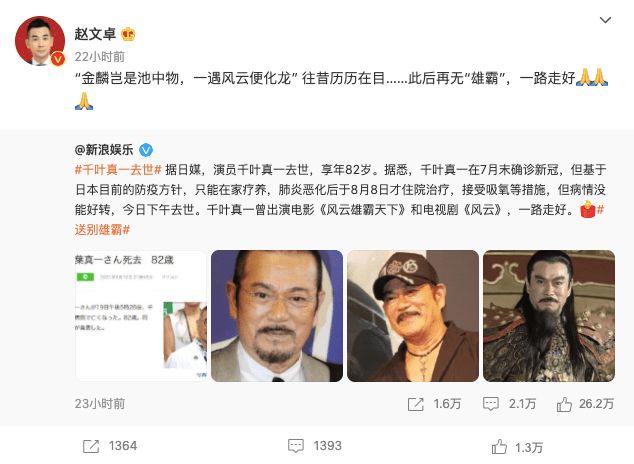Open the 赵文卓 username link

(x=95, y=34)
